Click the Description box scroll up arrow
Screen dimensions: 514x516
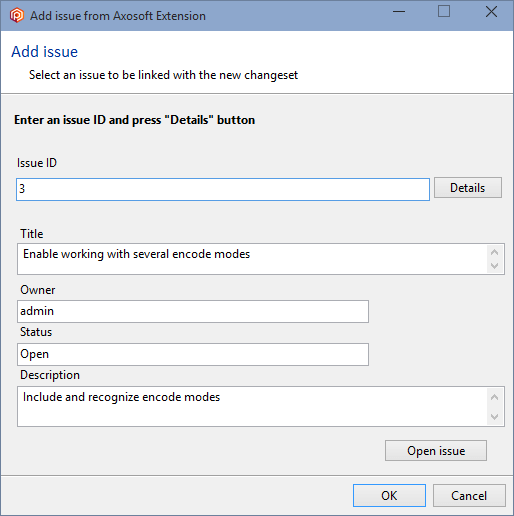pos(495,397)
